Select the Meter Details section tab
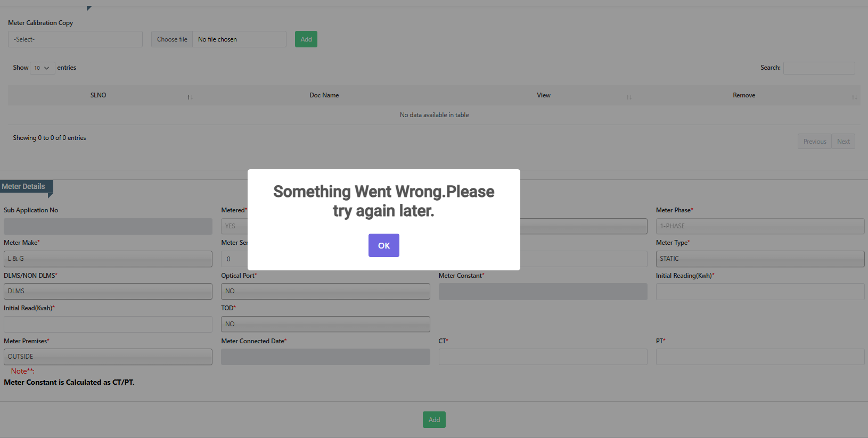This screenshot has height=438, width=868. click(x=24, y=186)
